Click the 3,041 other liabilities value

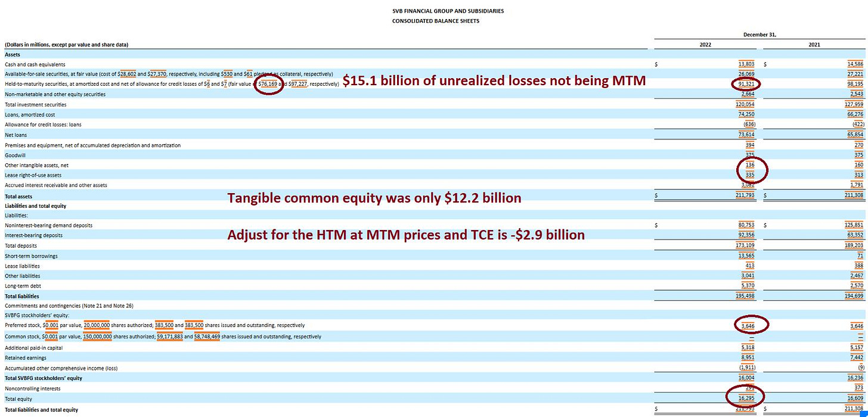pos(748,276)
